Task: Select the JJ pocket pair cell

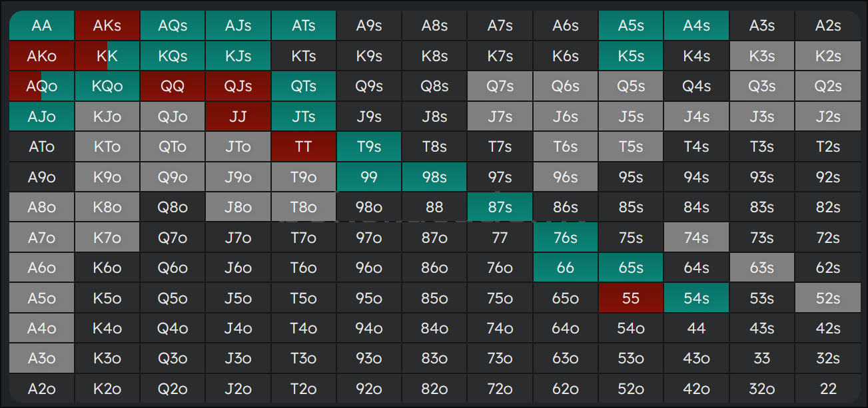Action: pyautogui.click(x=238, y=116)
